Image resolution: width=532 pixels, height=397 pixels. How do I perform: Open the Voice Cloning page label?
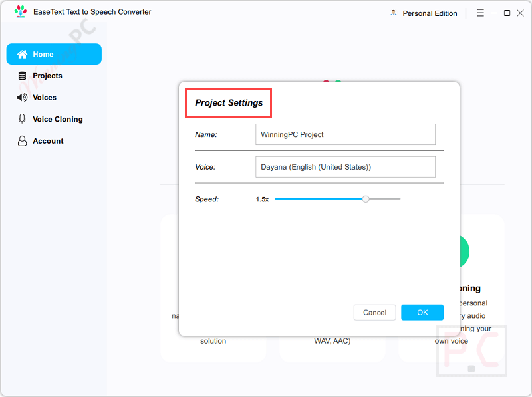point(58,119)
